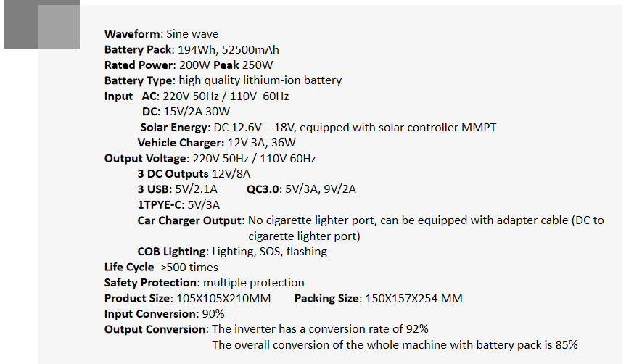Image resolution: width=634 pixels, height=364 pixels.
Task: Click the Car Charger Output label
Action: (190, 220)
